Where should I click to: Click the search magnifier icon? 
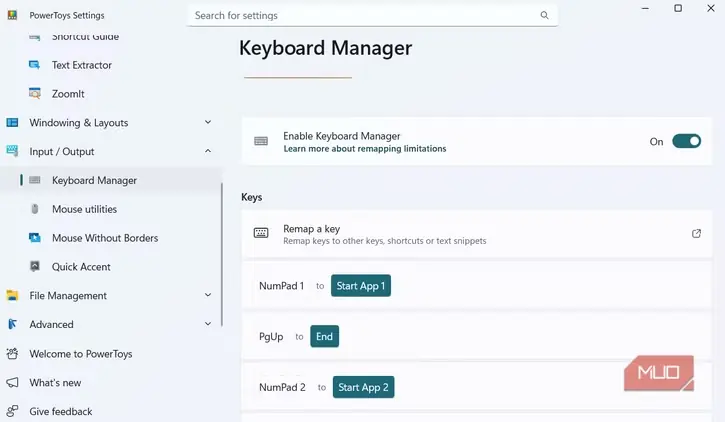[x=544, y=15]
